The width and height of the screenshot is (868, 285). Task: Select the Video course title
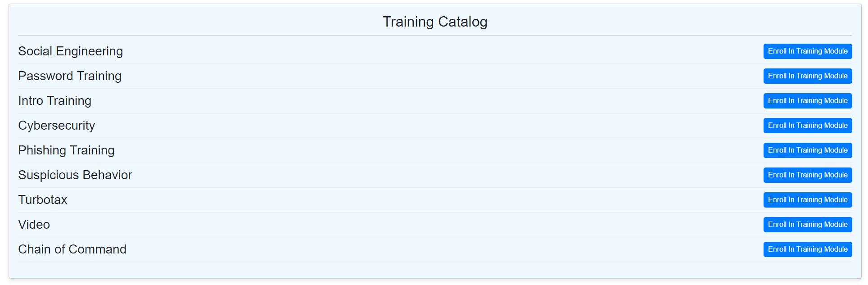(34, 225)
